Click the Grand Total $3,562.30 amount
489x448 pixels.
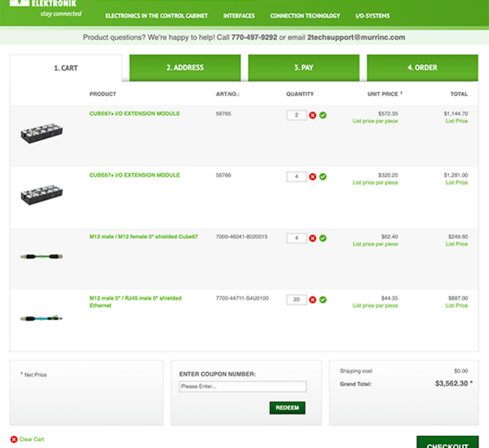tap(451, 384)
